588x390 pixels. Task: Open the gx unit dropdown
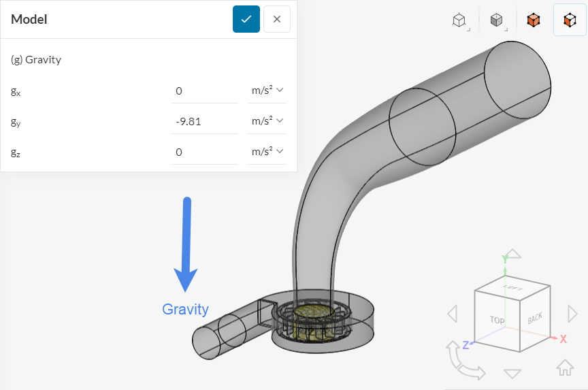click(x=267, y=91)
